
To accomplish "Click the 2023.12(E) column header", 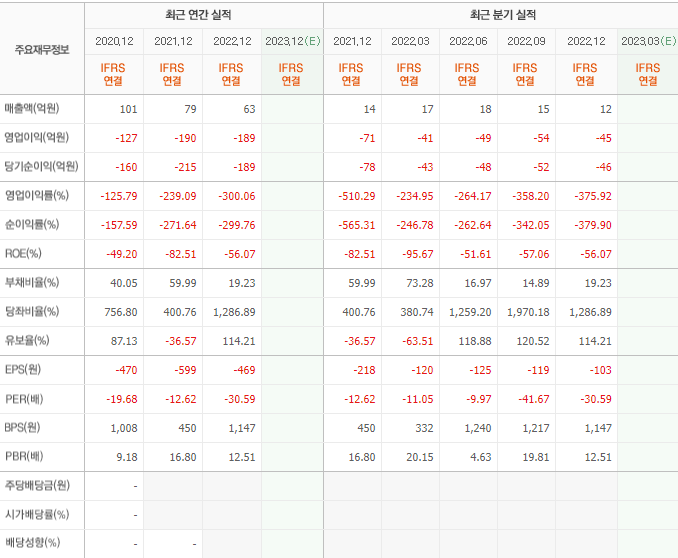I will click(x=293, y=41).
